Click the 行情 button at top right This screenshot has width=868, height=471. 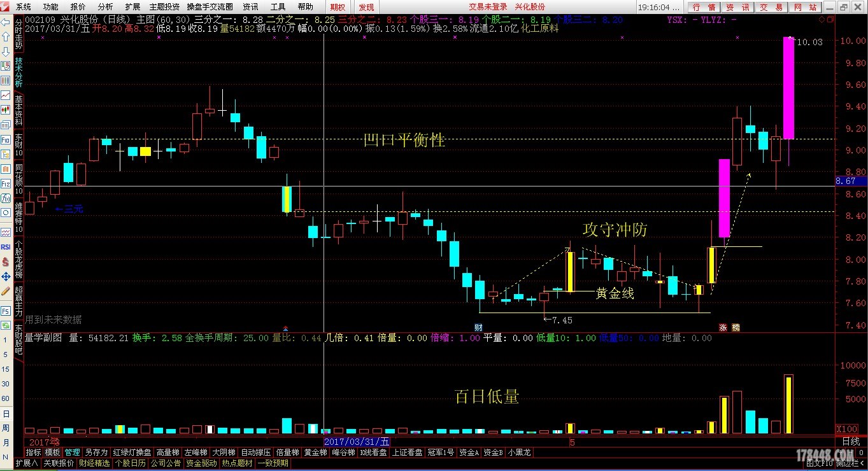(704, 7)
